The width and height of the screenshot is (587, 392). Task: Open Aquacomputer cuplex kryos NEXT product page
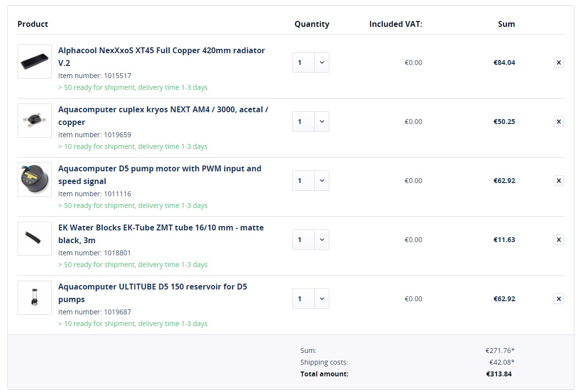[163, 110]
